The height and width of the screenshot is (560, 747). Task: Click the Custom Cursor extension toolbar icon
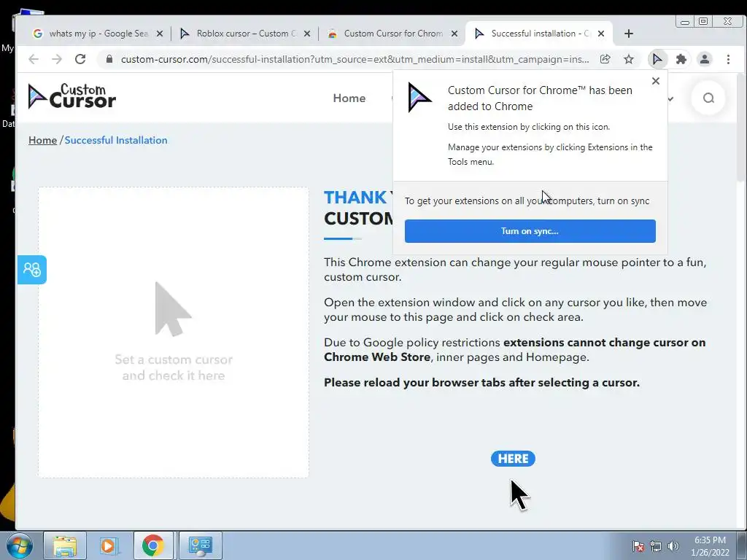(x=657, y=59)
